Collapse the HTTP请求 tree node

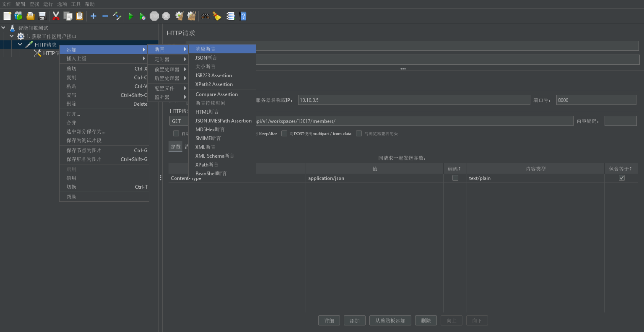tap(20, 44)
